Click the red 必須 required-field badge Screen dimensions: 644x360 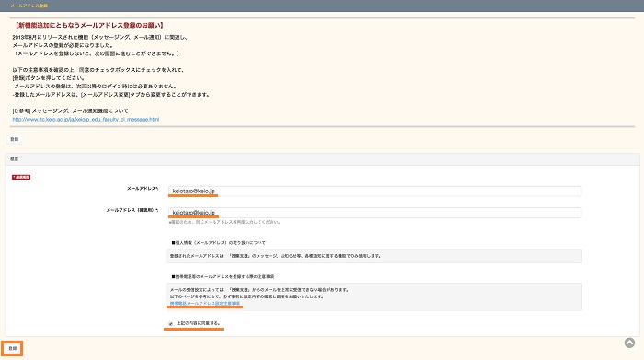tap(21, 177)
